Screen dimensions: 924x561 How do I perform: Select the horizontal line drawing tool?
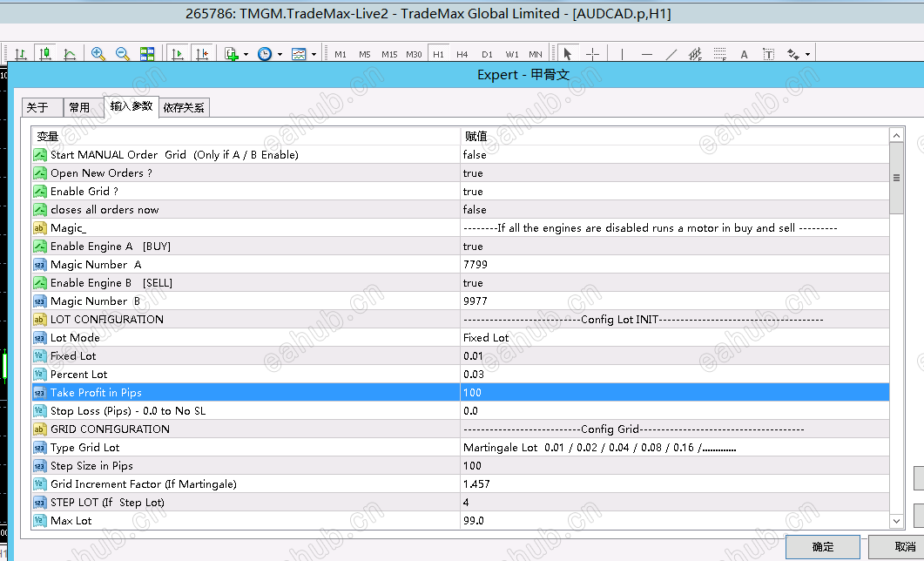[x=646, y=54]
